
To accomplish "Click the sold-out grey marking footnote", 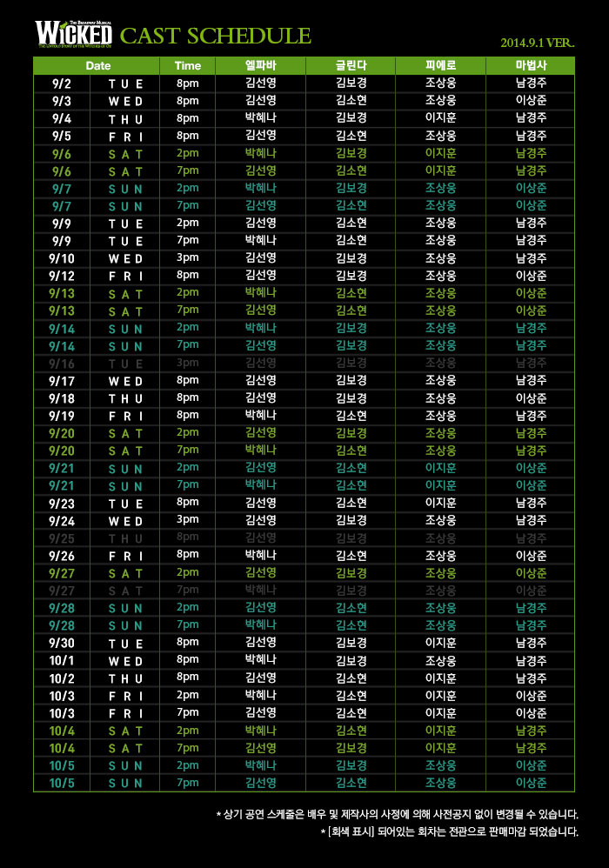I will [x=449, y=832].
